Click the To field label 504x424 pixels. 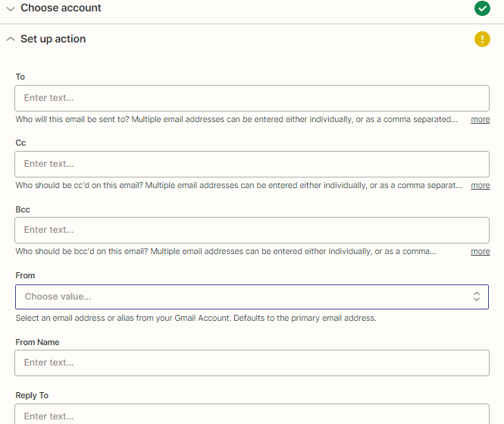click(20, 77)
